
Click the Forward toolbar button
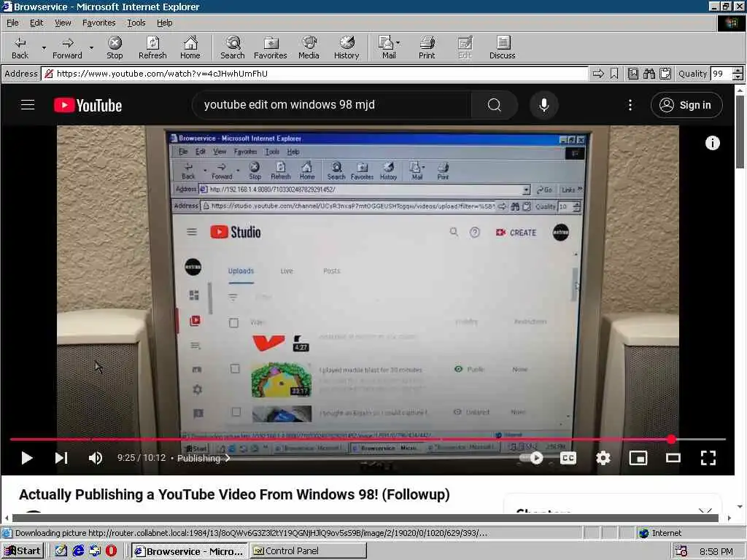(x=67, y=47)
